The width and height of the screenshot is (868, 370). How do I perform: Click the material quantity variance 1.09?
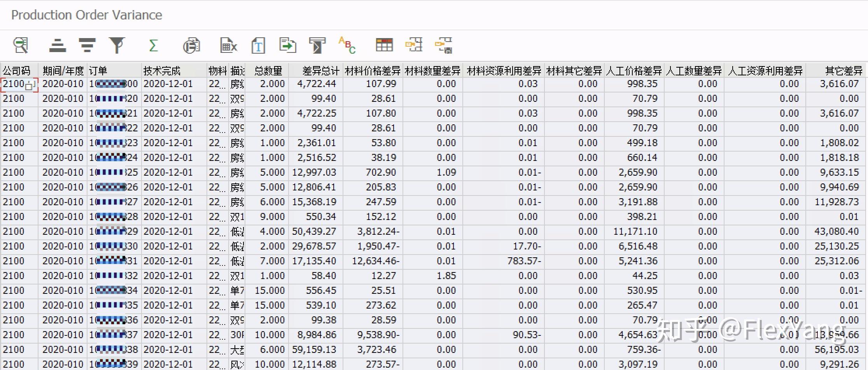(x=433, y=173)
